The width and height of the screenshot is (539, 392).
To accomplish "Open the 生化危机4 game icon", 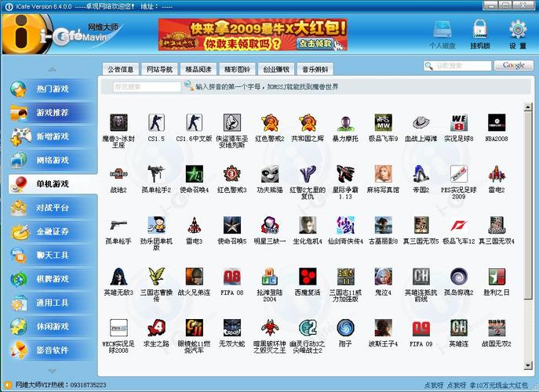I will pyautogui.click(x=308, y=225).
